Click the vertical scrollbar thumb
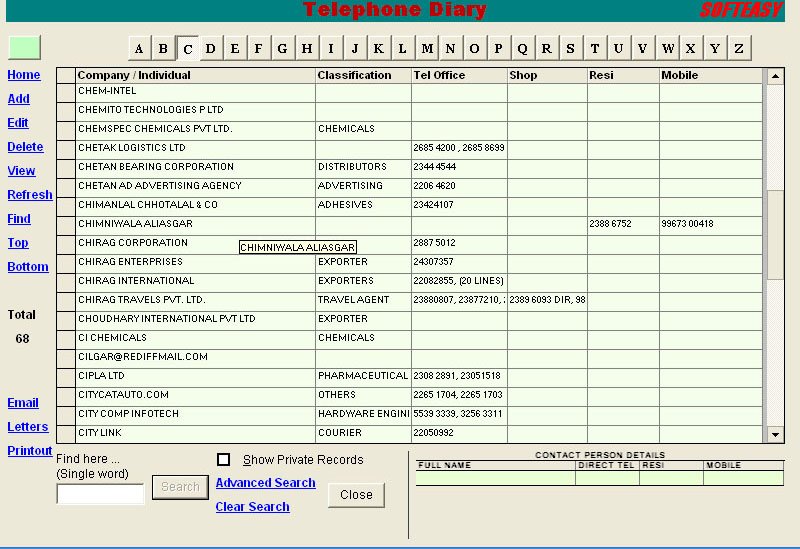The image size is (800, 549). [775, 235]
